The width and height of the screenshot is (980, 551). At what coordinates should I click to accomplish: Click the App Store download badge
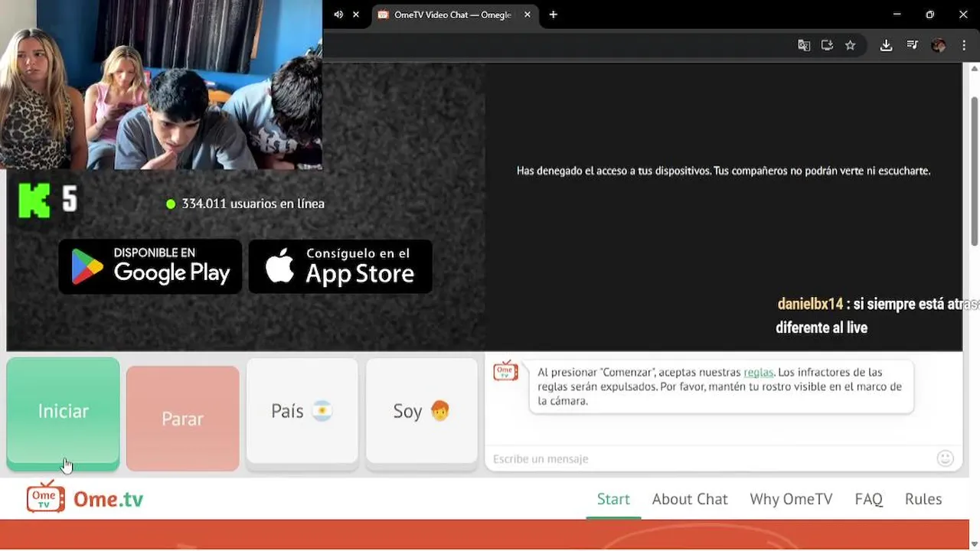[341, 266]
